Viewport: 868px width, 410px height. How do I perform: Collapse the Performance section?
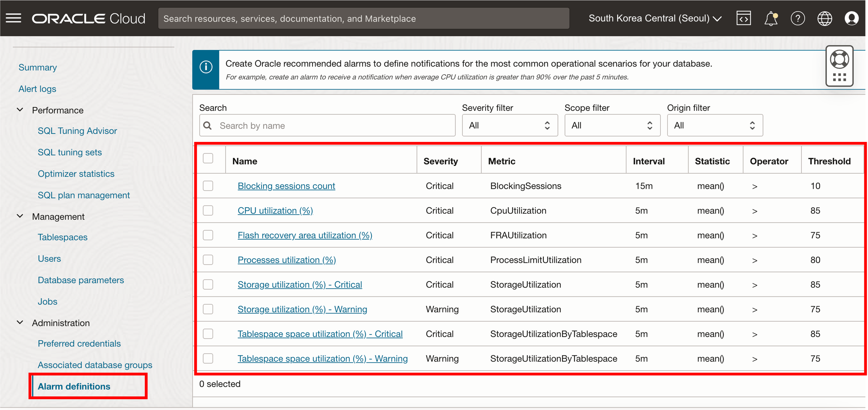point(20,110)
